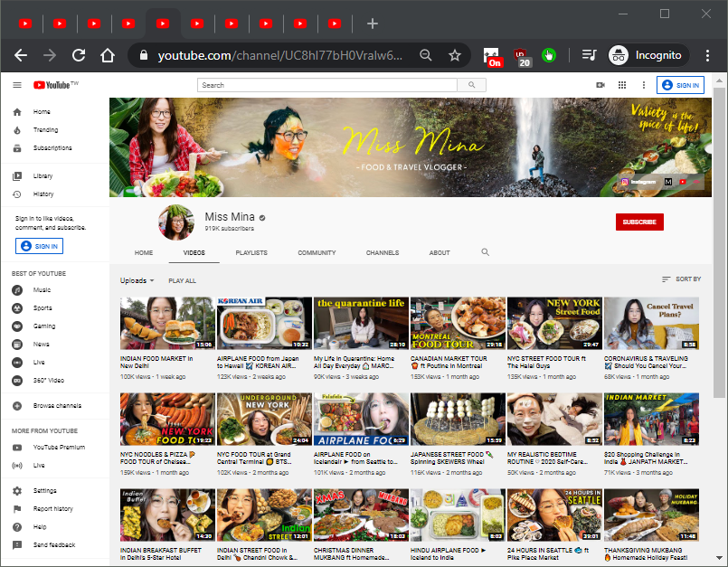This screenshot has height=567, width=728.
Task: Click the channel search magnifier icon
Action: [485, 252]
